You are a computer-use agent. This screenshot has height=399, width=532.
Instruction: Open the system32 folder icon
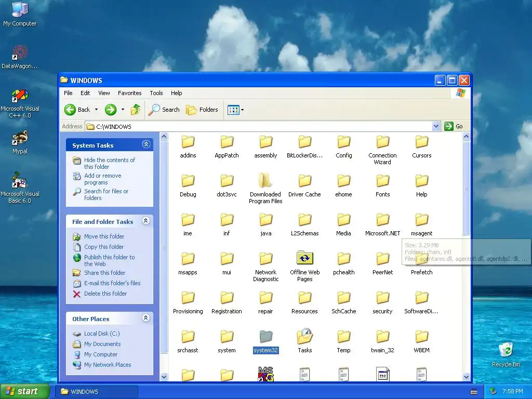265,337
